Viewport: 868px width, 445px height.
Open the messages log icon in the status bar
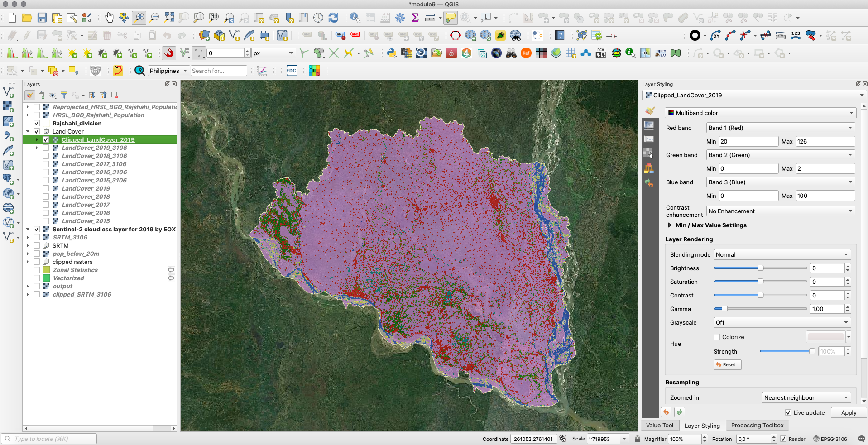[x=862, y=439]
